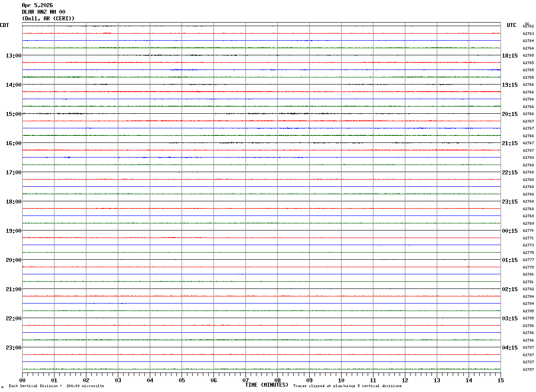This screenshot has width=536, height=392.
Task: Click the UTC column header
Action: tap(512, 25)
